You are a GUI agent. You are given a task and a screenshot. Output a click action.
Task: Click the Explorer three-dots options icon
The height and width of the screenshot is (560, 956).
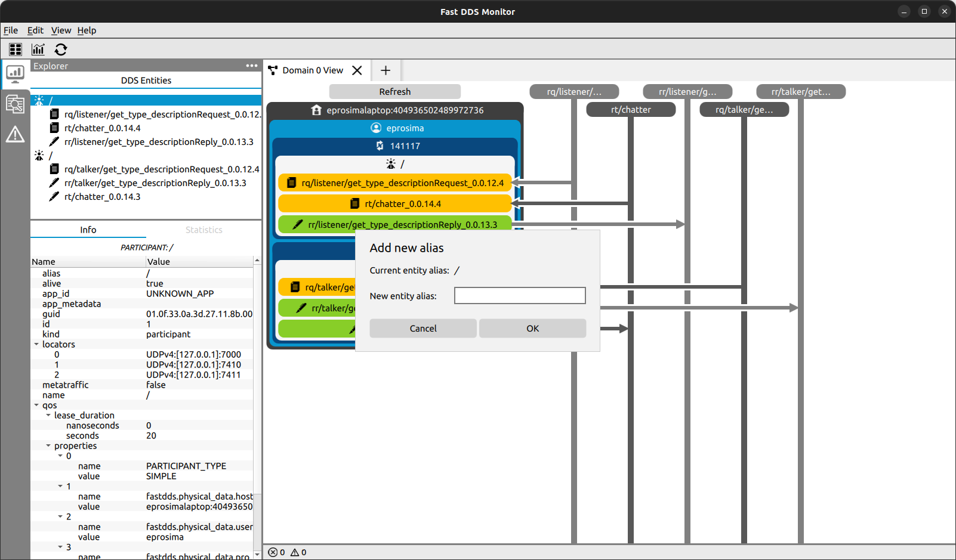pos(252,66)
